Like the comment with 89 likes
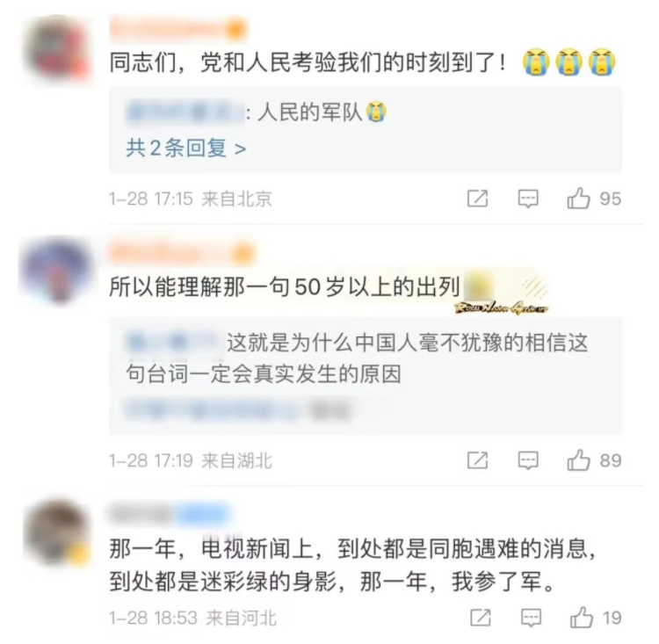Screen dimensions: 659x644 (x=579, y=460)
